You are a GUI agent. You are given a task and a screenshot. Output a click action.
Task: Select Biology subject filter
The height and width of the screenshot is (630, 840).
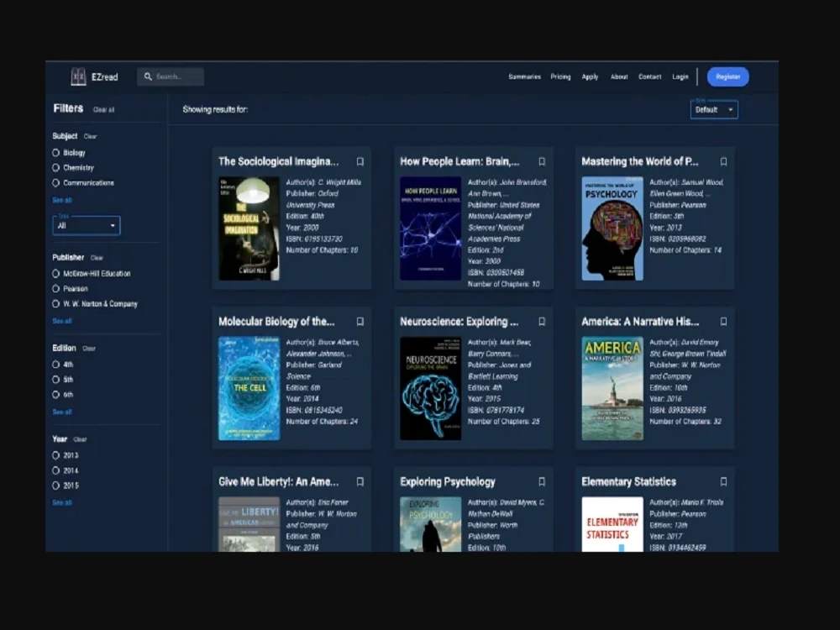pos(55,153)
